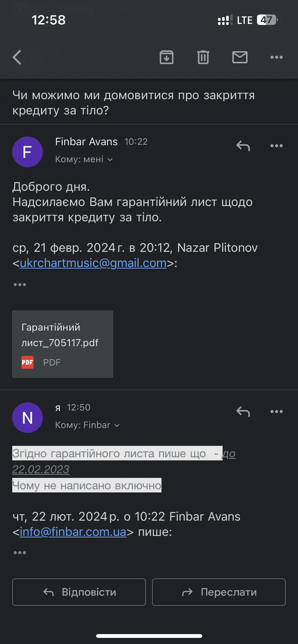This screenshot has width=298, height=644.
Task: Tap the 'Переслати' forward button
Action: click(219, 592)
